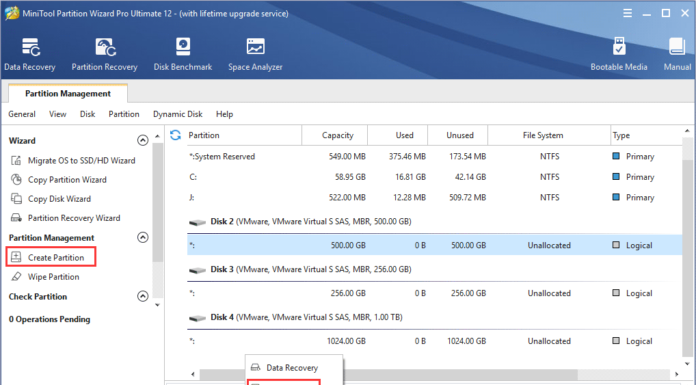Click the Create Partition icon in sidebar
The width and height of the screenshot is (696, 385).
click(16, 257)
